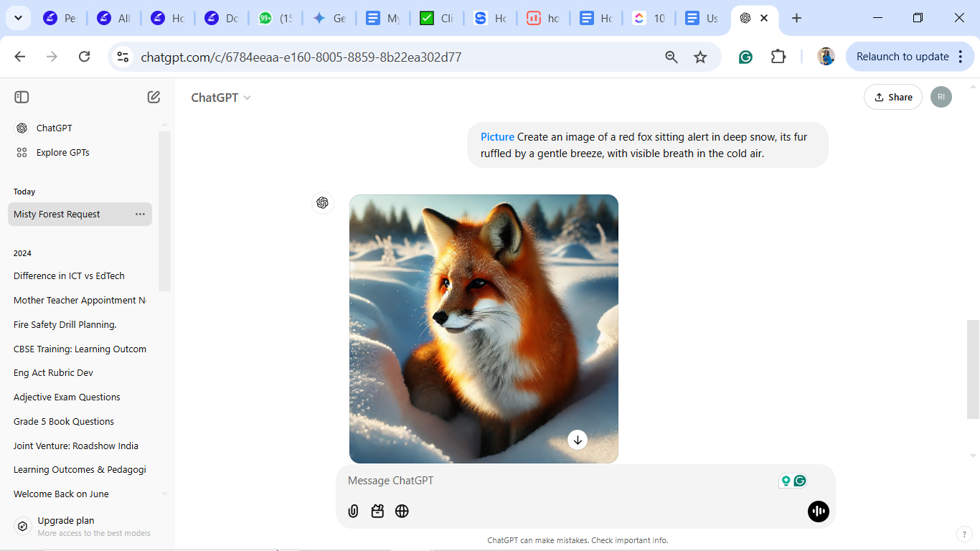This screenshot has width=980, height=551.
Task: Select the Misty Forest Request chat
Action: click(x=80, y=214)
